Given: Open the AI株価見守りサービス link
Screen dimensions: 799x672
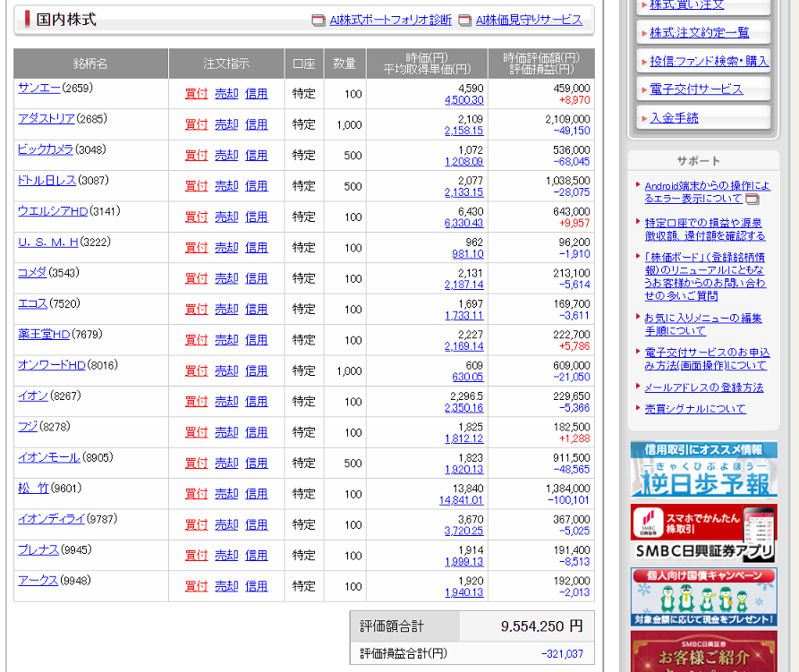Looking at the screenshot, I should click(x=529, y=21).
